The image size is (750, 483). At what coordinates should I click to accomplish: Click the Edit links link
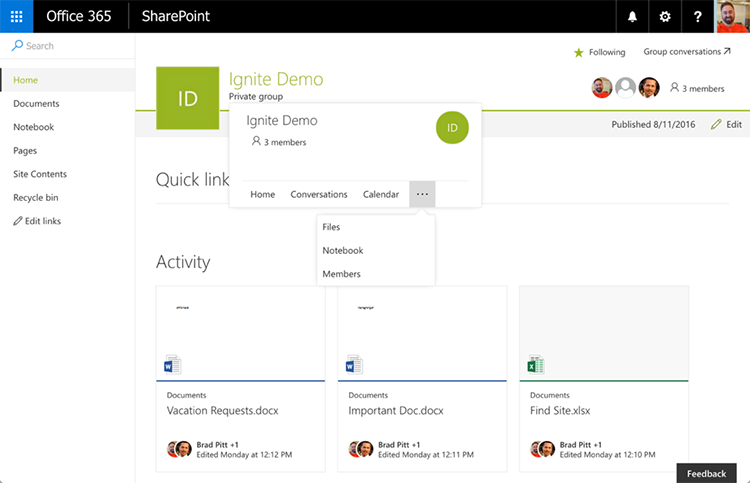coord(43,220)
